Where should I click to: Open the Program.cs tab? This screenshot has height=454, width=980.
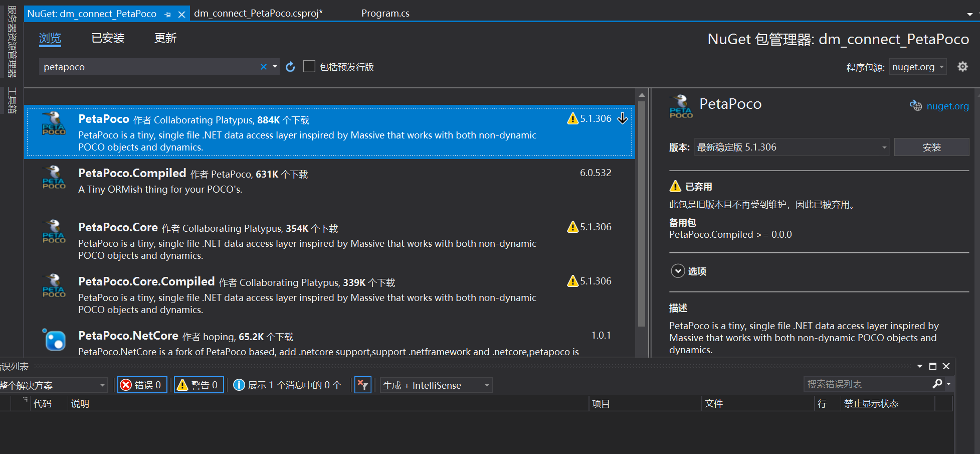click(385, 14)
